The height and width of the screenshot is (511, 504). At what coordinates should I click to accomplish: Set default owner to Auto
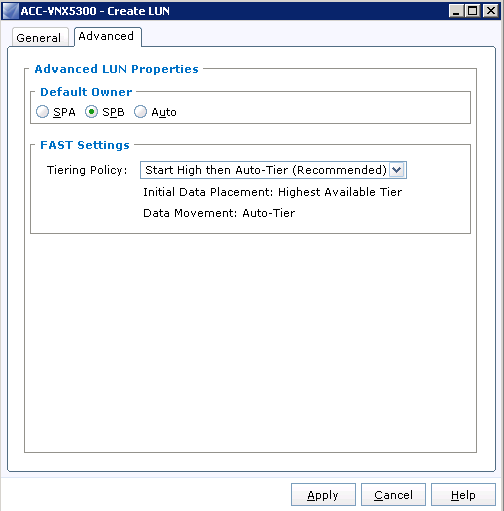[140, 112]
